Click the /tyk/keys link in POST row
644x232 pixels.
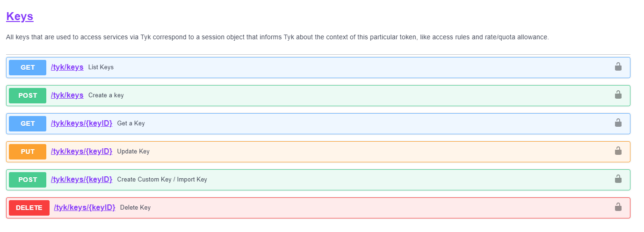click(x=67, y=95)
